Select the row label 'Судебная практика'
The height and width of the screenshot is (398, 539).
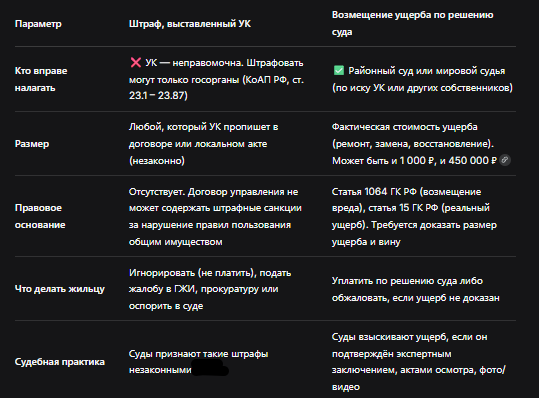coord(60,362)
